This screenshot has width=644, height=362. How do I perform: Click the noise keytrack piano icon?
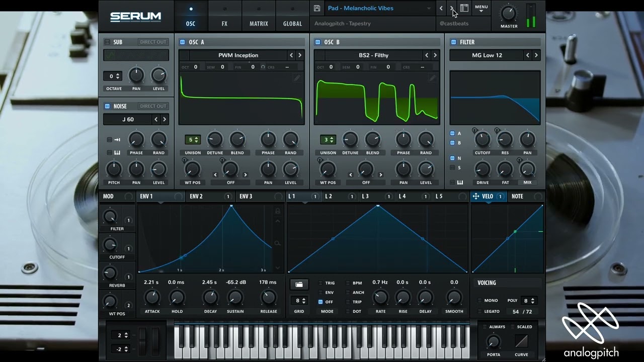click(x=117, y=153)
